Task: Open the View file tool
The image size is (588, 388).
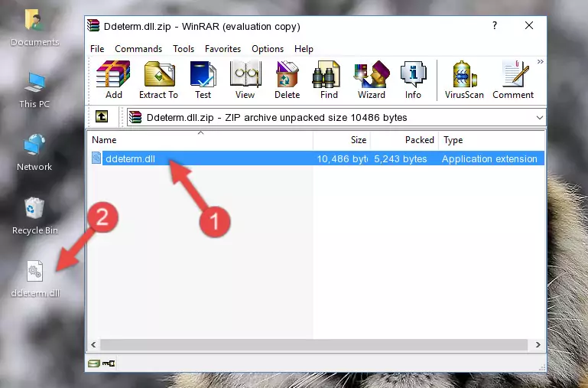Action: 245,80
